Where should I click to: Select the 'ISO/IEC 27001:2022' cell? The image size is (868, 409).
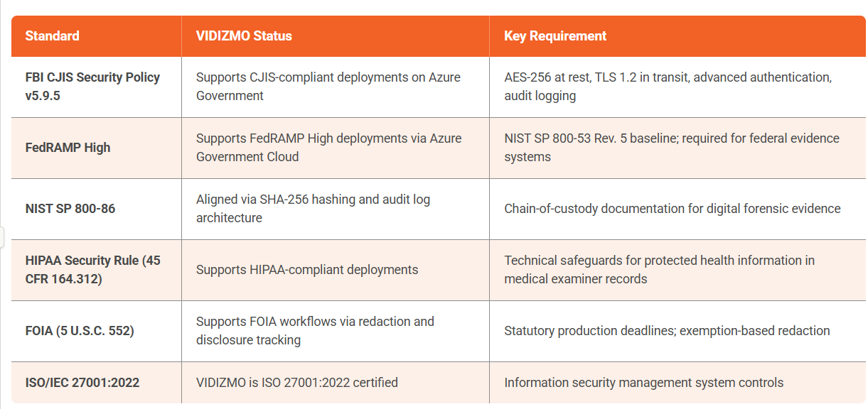[96, 383]
